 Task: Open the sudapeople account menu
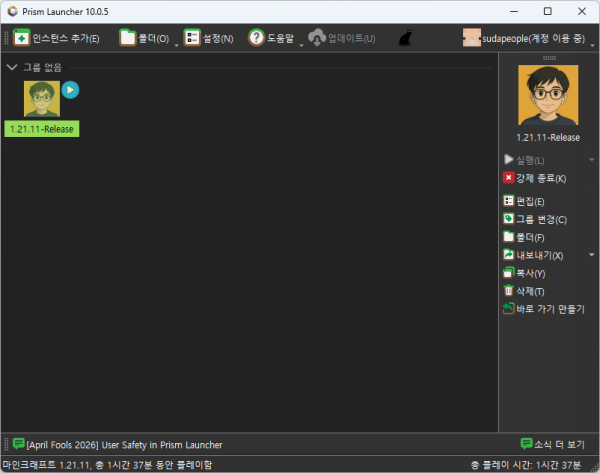pyautogui.click(x=524, y=38)
